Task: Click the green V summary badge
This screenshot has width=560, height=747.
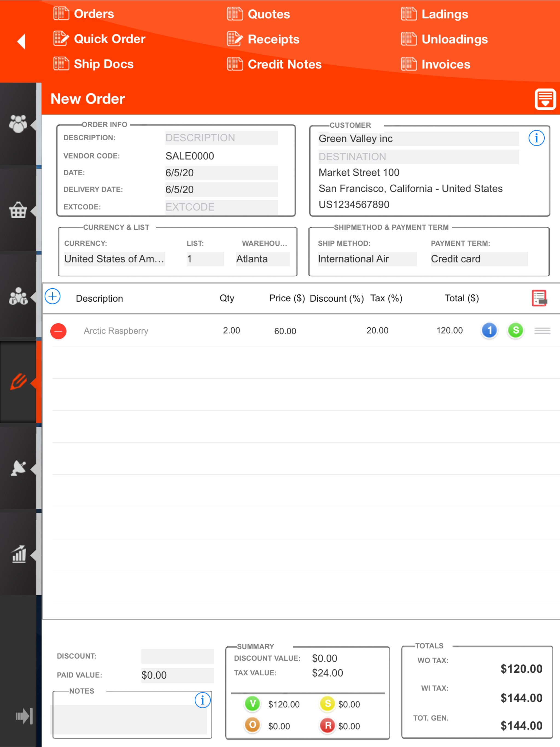Action: click(x=252, y=704)
